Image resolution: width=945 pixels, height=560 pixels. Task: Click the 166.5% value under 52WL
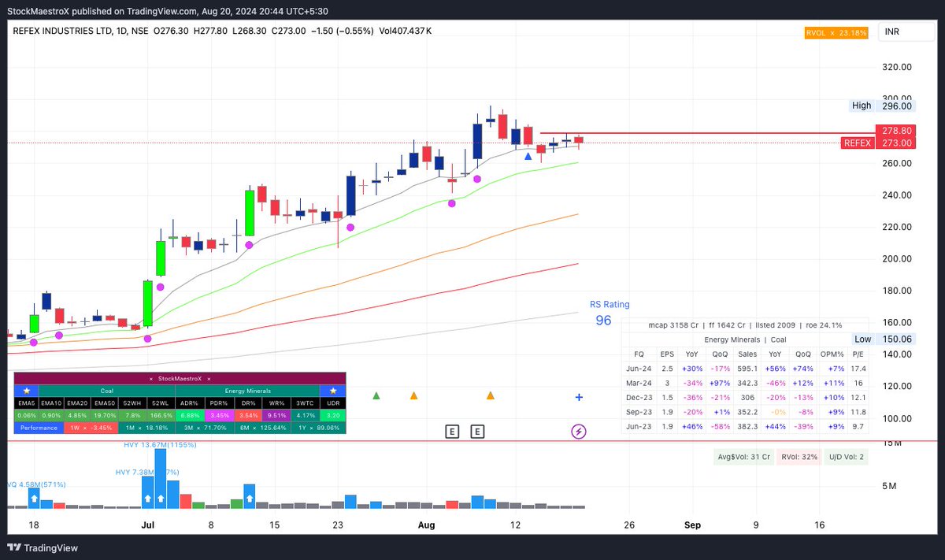pyautogui.click(x=161, y=415)
